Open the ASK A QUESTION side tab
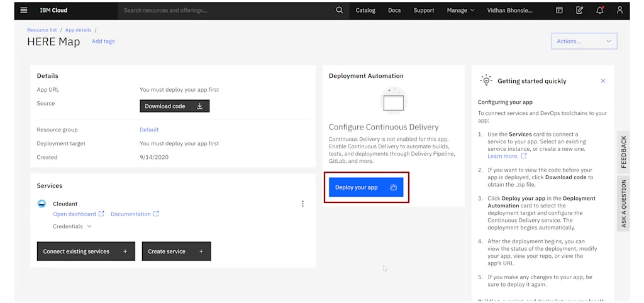Viewport: 644px width, 303px height. click(x=623, y=203)
